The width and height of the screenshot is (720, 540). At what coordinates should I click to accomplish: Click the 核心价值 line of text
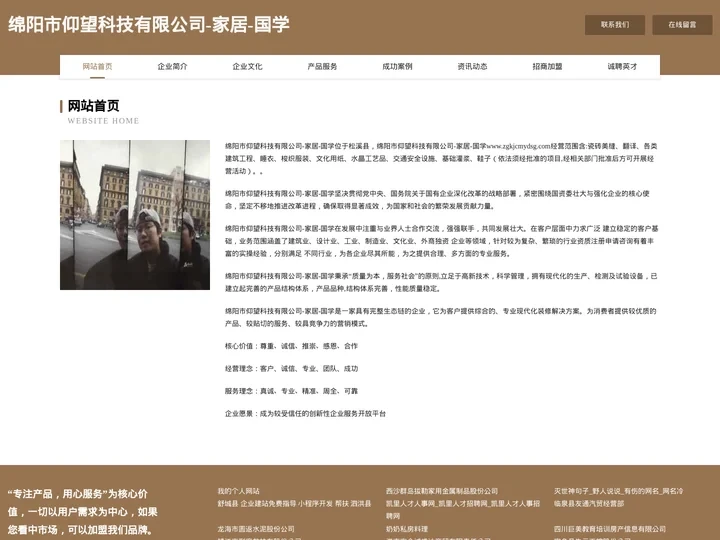click(291, 346)
